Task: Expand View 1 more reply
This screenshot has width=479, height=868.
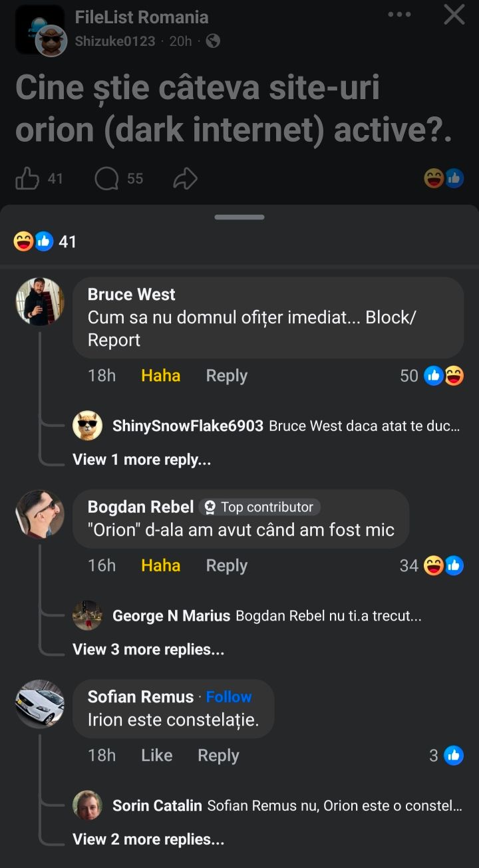Action: (142, 460)
